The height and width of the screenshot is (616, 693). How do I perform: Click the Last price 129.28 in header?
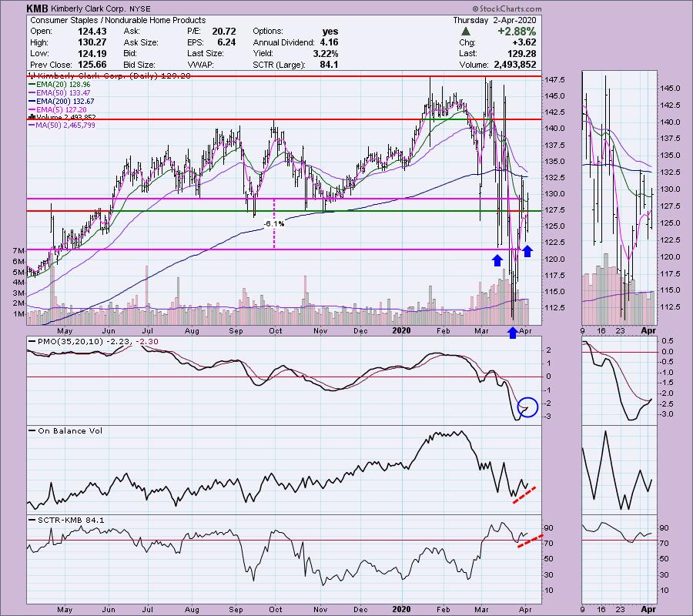522,53
